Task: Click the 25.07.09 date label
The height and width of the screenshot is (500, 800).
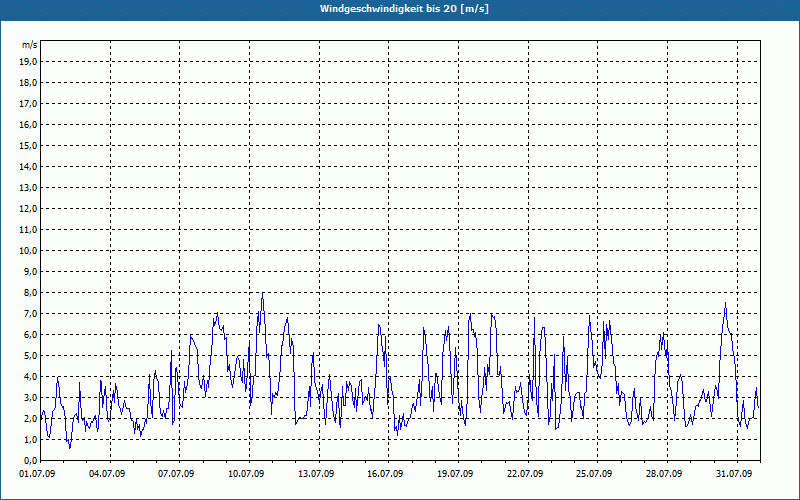Action: [594, 474]
